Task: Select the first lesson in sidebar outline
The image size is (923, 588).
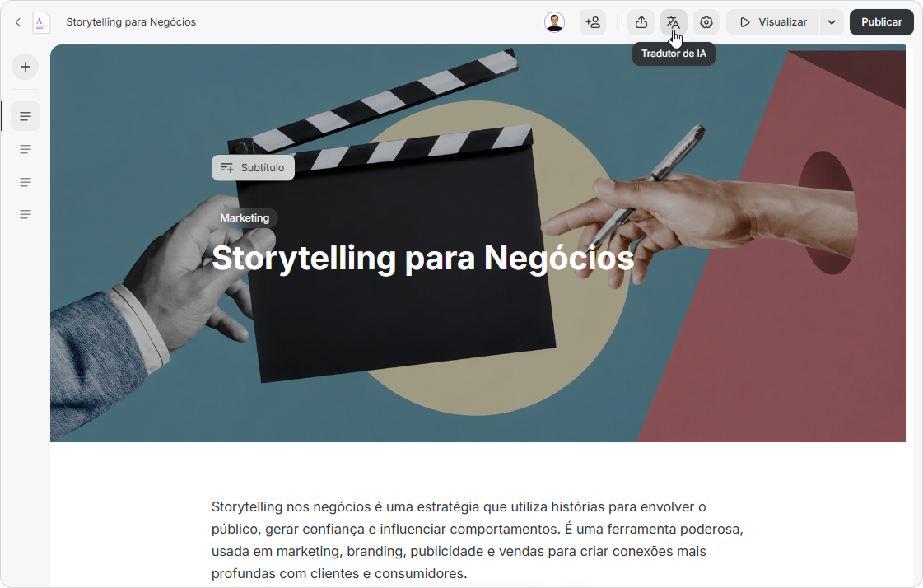Action: click(x=26, y=117)
